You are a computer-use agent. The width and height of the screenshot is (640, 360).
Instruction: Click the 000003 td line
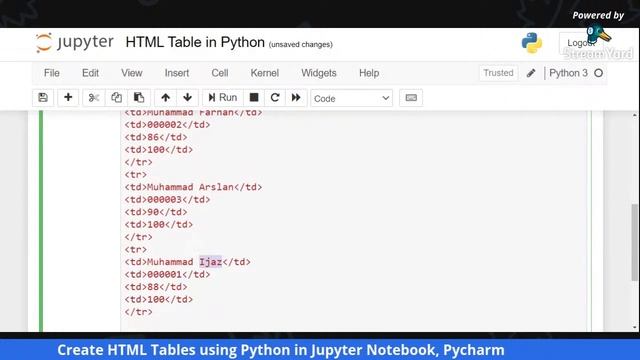(167, 200)
